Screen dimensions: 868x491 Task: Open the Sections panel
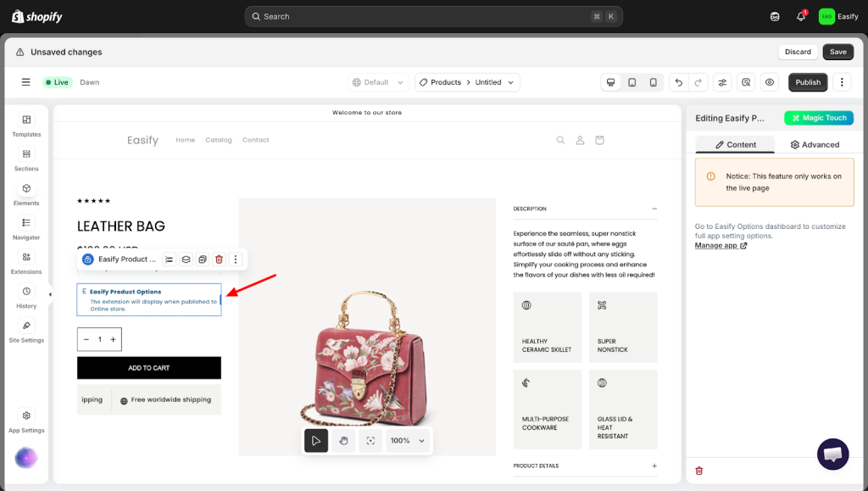point(26,159)
